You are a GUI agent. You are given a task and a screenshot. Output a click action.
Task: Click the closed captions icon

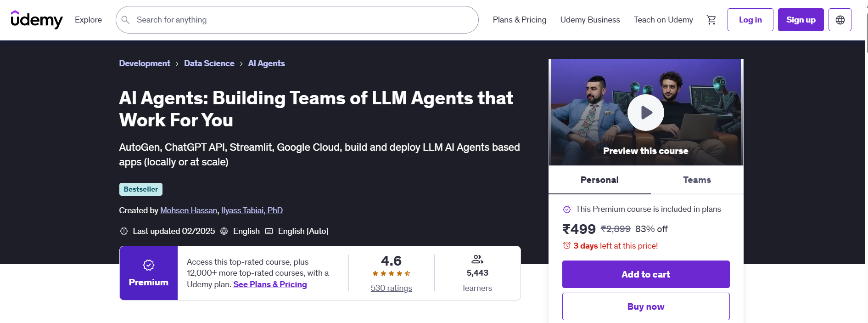pos(269,231)
